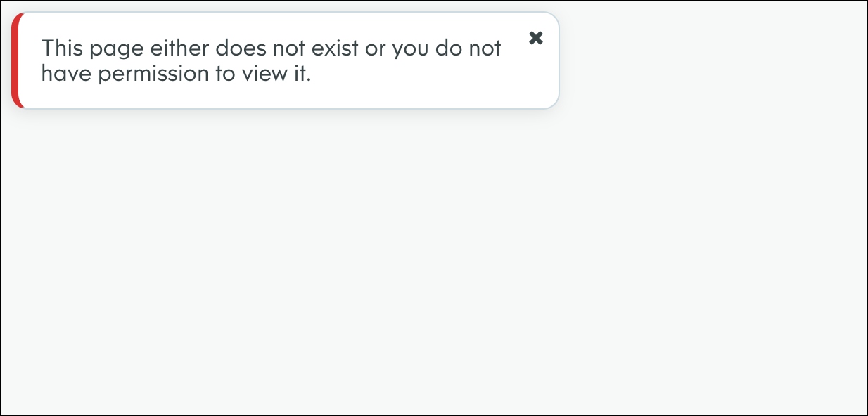Click the final word "it." of the message
Image resolution: width=868 pixels, height=416 pixels.
click(301, 74)
